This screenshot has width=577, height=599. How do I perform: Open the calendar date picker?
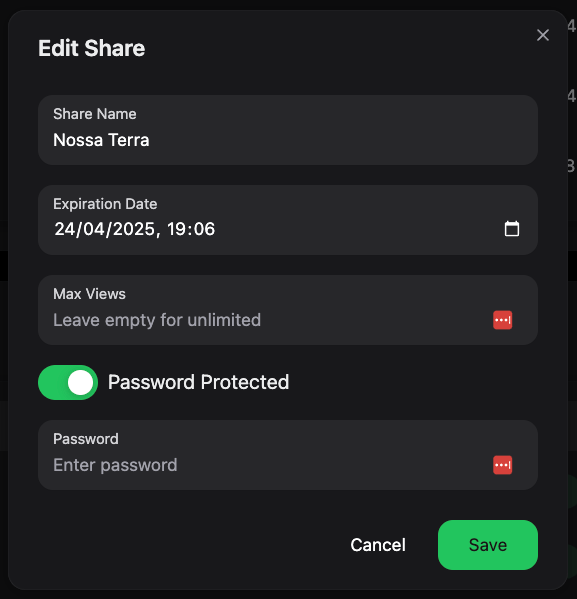click(x=512, y=229)
